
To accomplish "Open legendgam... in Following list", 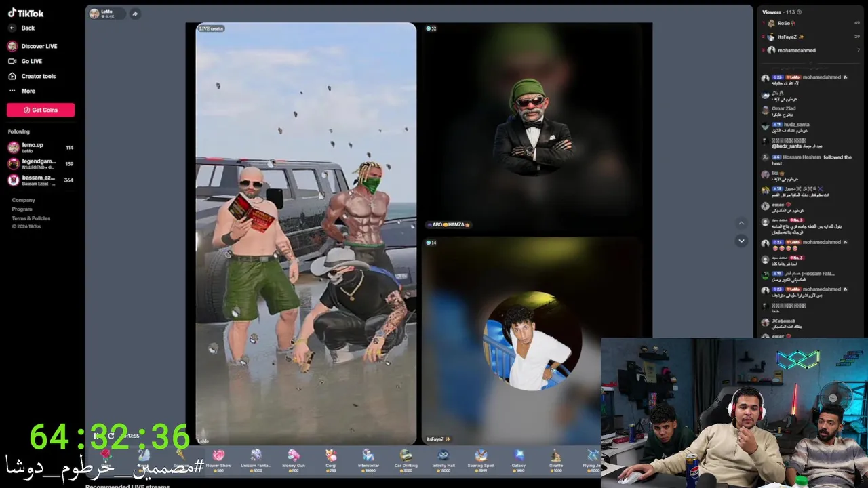I will 41,163.
